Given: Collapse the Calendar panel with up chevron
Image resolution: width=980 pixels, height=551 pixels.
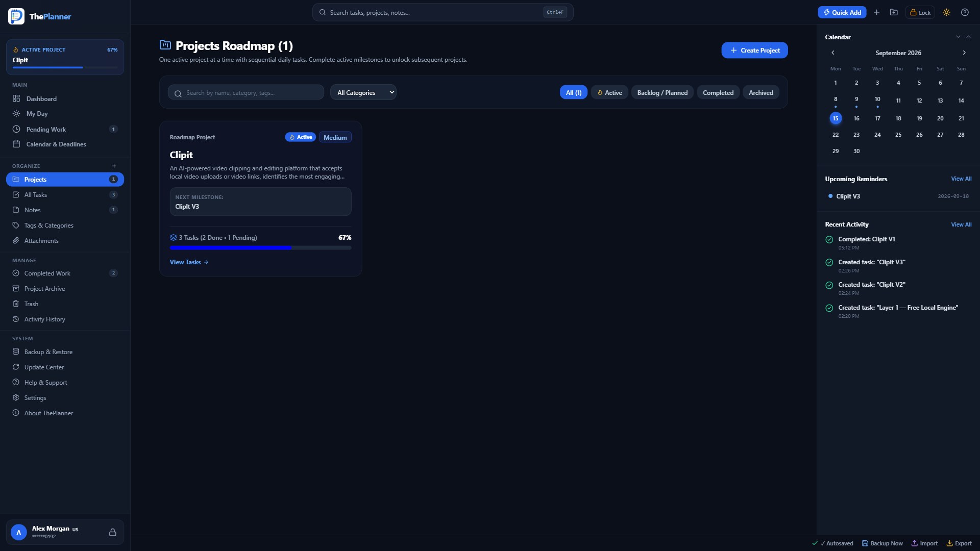Looking at the screenshot, I should coord(968,37).
